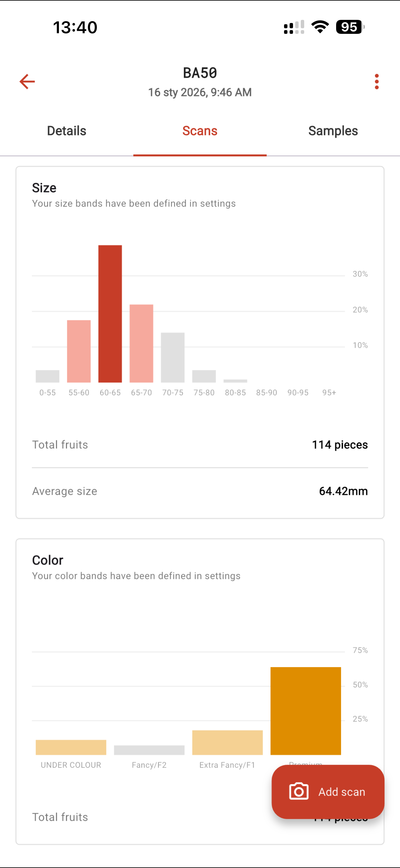Tap the Wi-Fi status icon
This screenshot has height=868, width=400.
point(320,27)
